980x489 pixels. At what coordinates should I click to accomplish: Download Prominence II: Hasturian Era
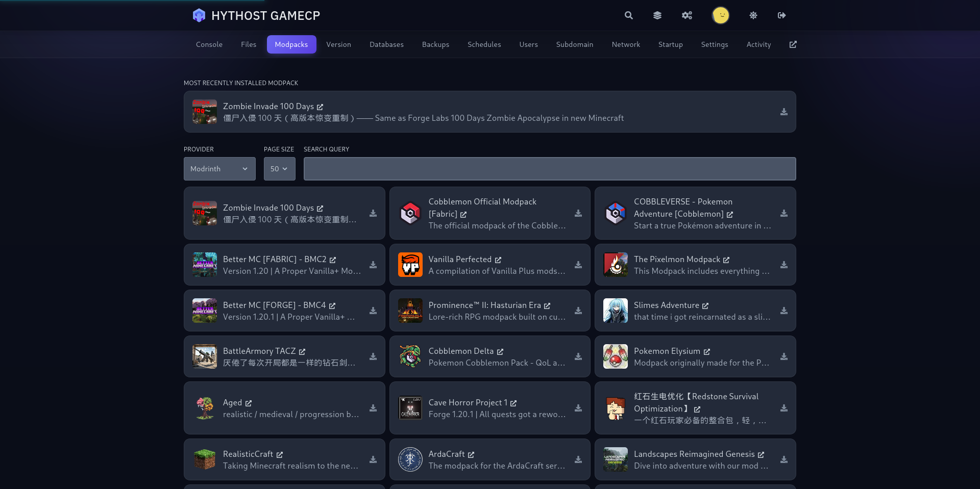click(578, 311)
